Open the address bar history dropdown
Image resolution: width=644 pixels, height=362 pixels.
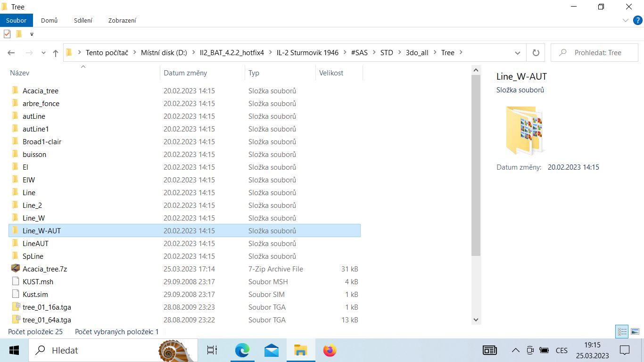coord(518,53)
